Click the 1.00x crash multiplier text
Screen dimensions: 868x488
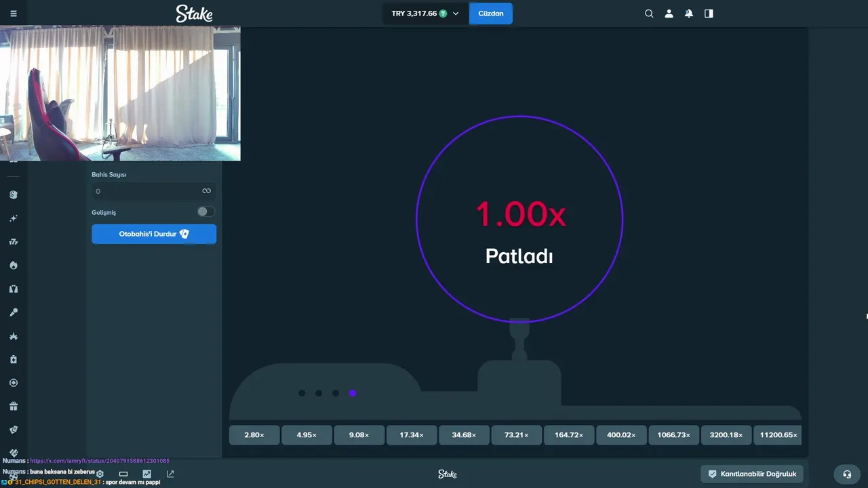[520, 213]
